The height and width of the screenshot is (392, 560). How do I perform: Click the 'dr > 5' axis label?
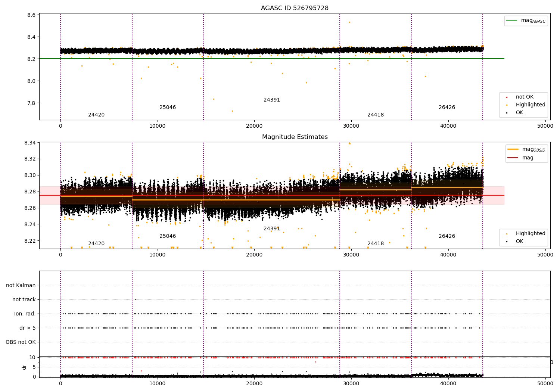28,328
